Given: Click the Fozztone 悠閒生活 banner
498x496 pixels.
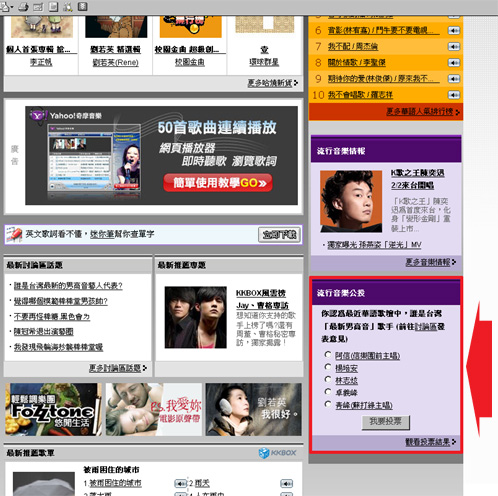Looking at the screenshot, I should [x=53, y=409].
